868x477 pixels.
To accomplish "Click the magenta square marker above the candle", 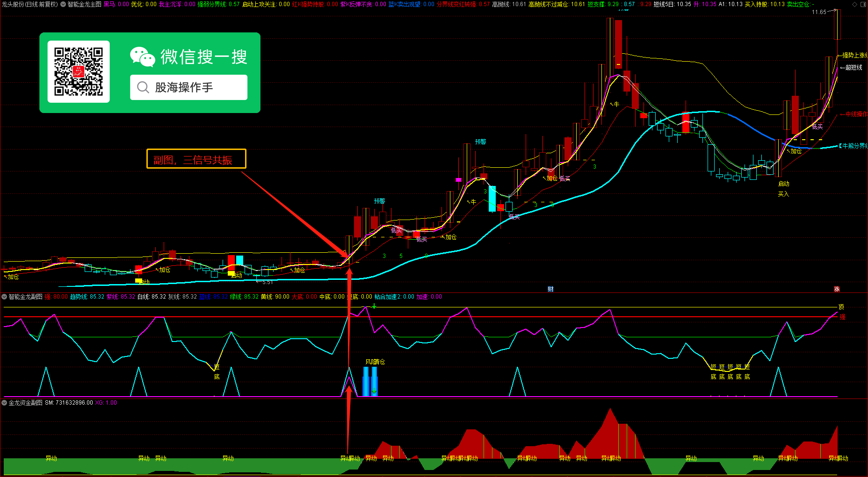I will point(458,180).
